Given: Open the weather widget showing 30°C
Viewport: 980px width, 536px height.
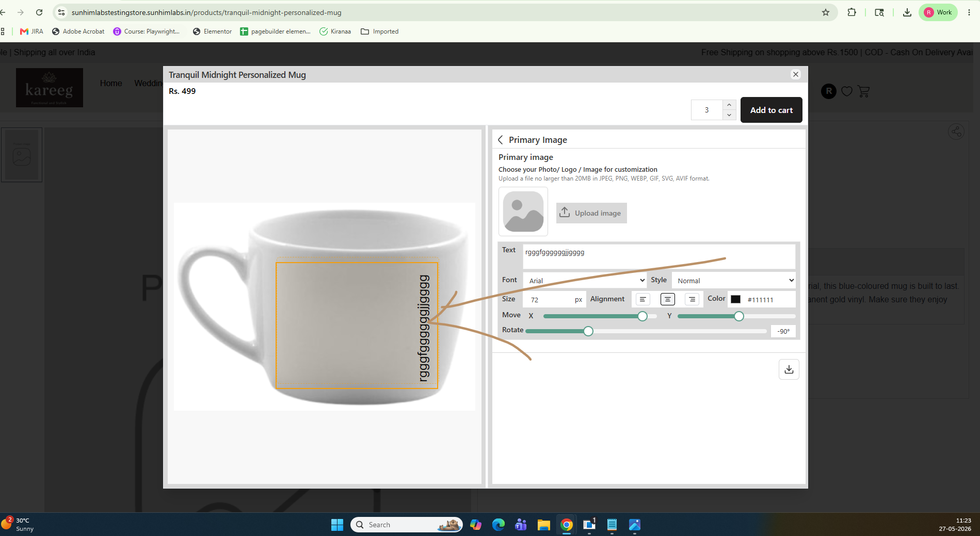Looking at the screenshot, I should pos(18,524).
